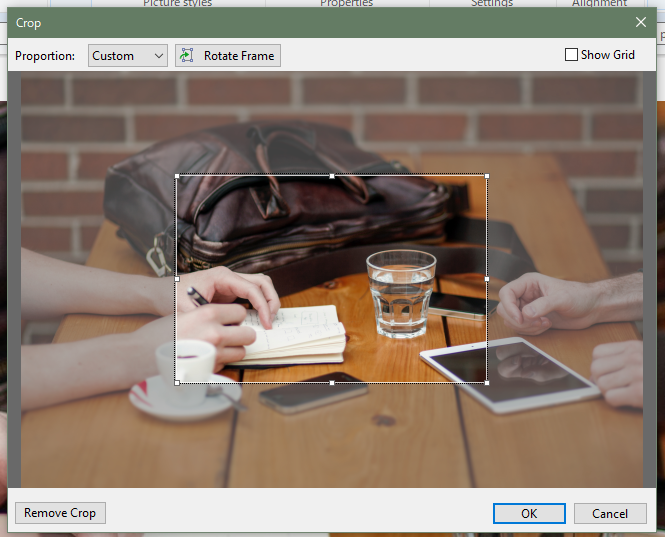Select the Properties ribbon group label
The height and width of the screenshot is (537, 665).
coord(346,4)
